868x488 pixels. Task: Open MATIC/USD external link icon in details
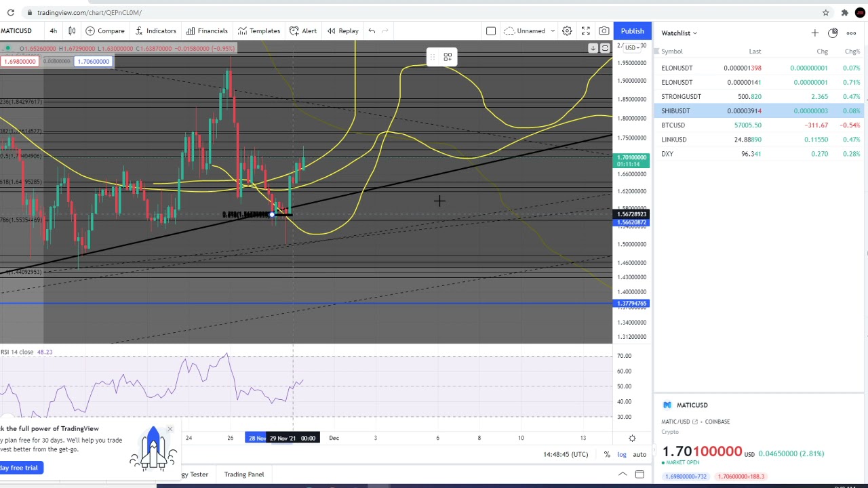694,422
